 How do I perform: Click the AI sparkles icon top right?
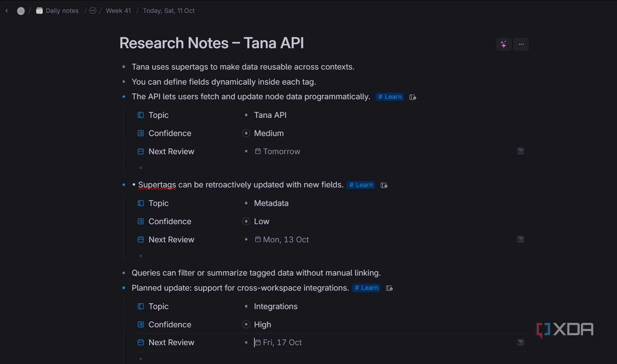click(x=503, y=44)
